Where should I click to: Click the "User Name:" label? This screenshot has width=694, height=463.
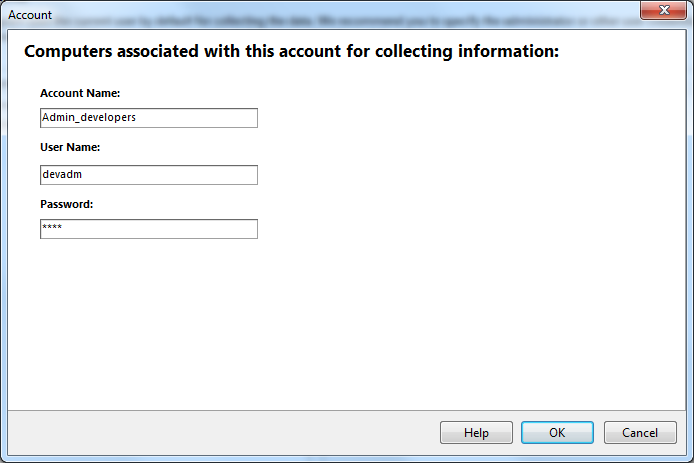click(71, 148)
